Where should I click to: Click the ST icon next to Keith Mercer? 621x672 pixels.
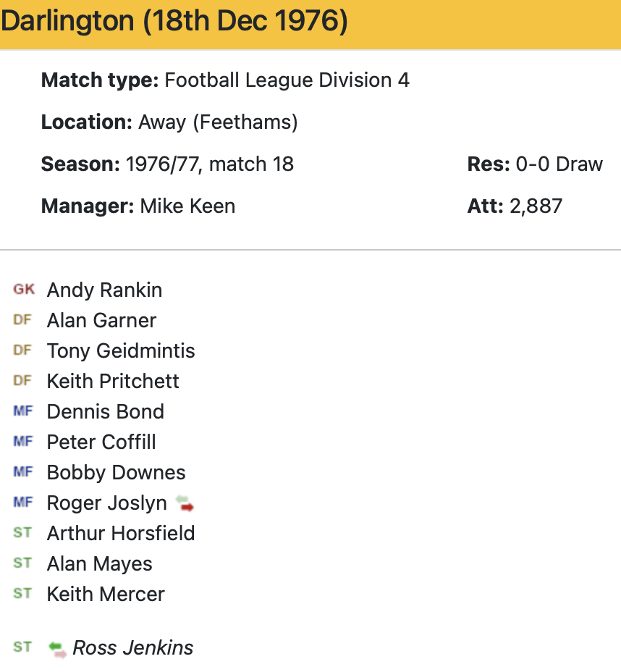pos(22,594)
